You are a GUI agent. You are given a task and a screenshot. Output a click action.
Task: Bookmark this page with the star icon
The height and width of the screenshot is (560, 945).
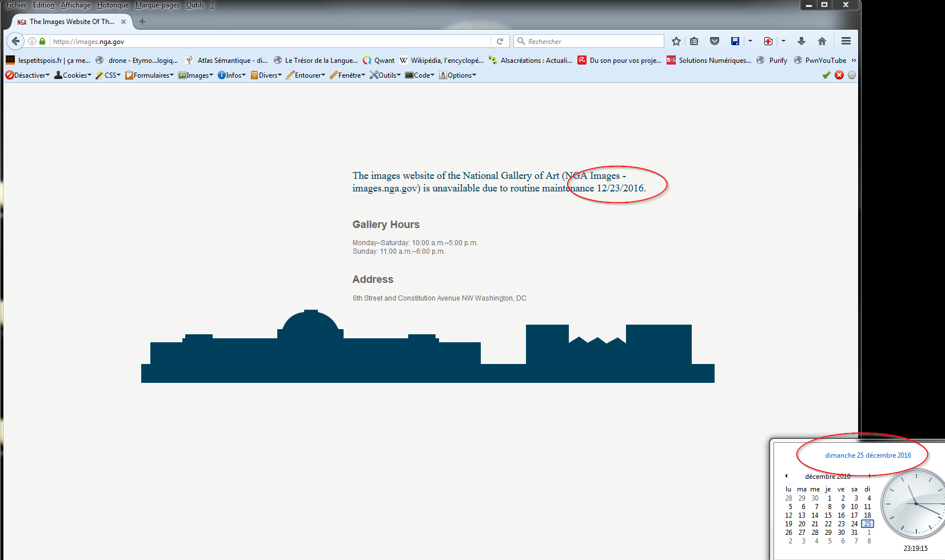coord(676,41)
